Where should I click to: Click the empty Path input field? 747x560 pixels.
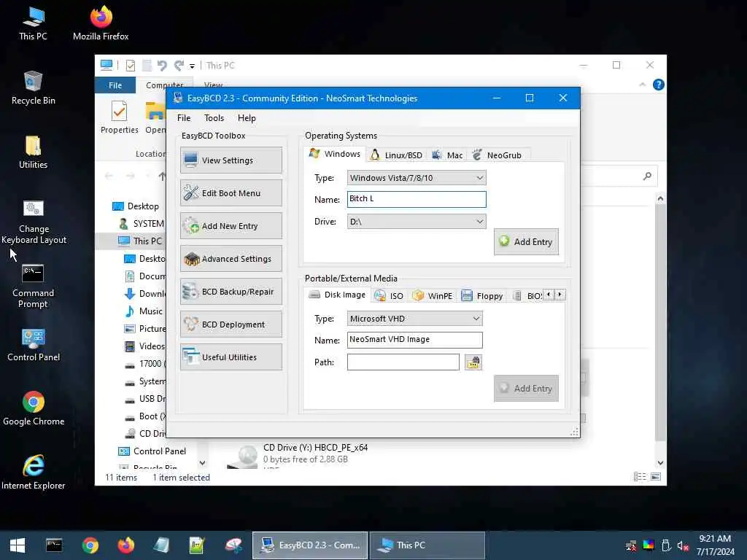click(403, 362)
